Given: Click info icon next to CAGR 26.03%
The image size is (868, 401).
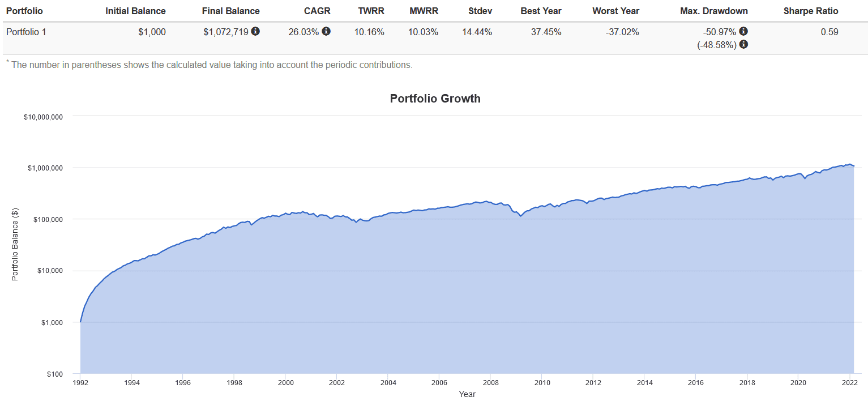Looking at the screenshot, I should pyautogui.click(x=326, y=32).
